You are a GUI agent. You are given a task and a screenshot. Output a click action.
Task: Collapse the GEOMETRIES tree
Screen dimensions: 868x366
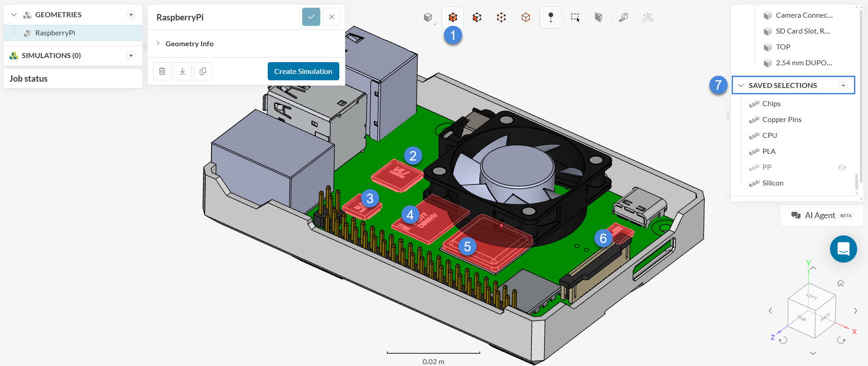point(14,15)
